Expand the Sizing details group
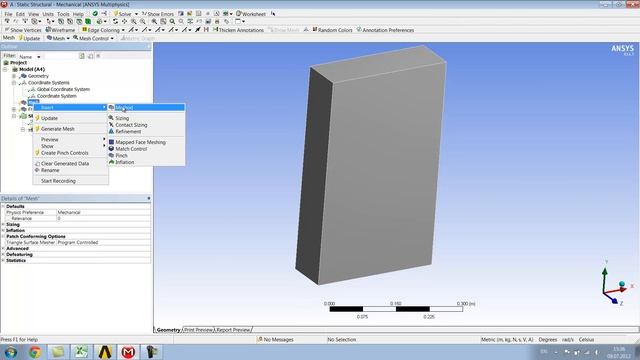This screenshot has width=640, height=360. point(3,224)
